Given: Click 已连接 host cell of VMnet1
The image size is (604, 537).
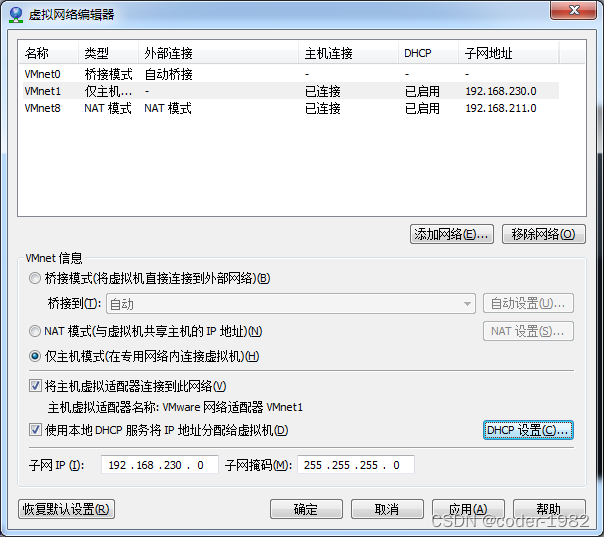Looking at the screenshot, I should (323, 91).
